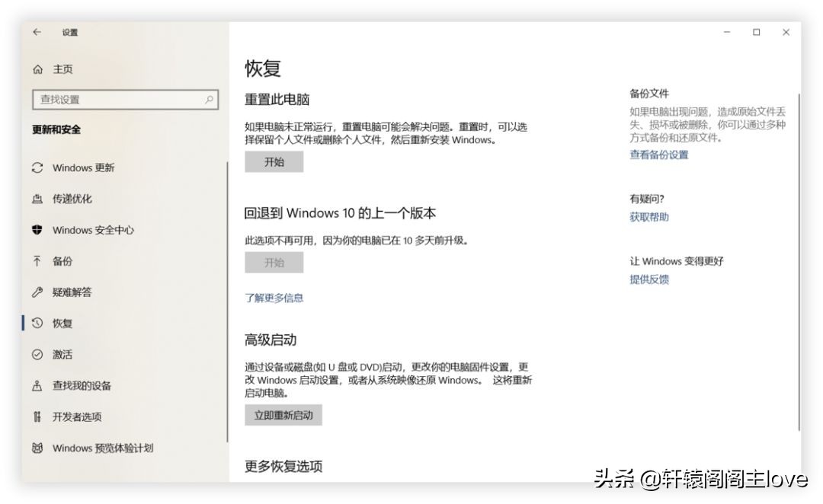Open 获取帮助 under 有疑问
This screenshot has width=823, height=504.
[x=648, y=217]
